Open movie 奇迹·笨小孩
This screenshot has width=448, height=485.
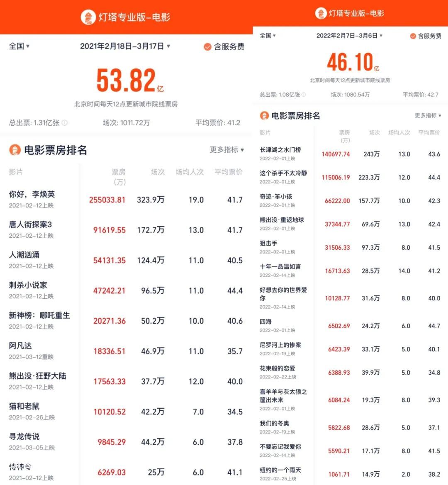tap(276, 197)
